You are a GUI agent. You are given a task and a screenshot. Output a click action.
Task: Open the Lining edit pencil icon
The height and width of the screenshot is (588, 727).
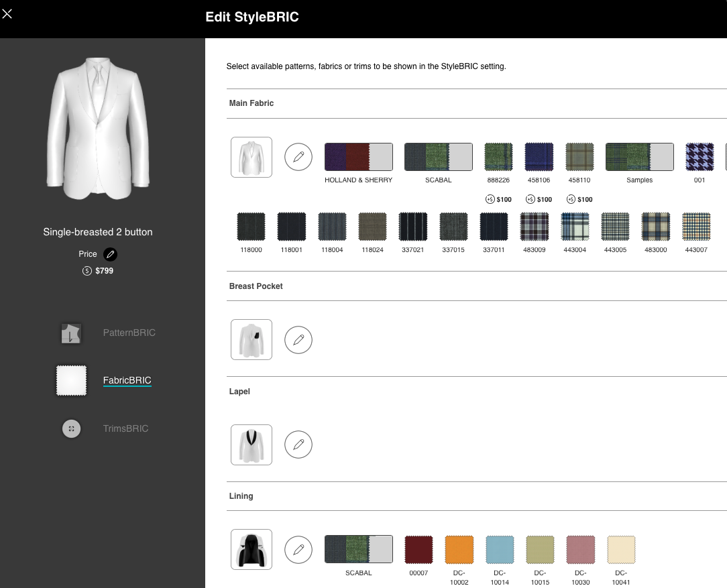pyautogui.click(x=298, y=550)
